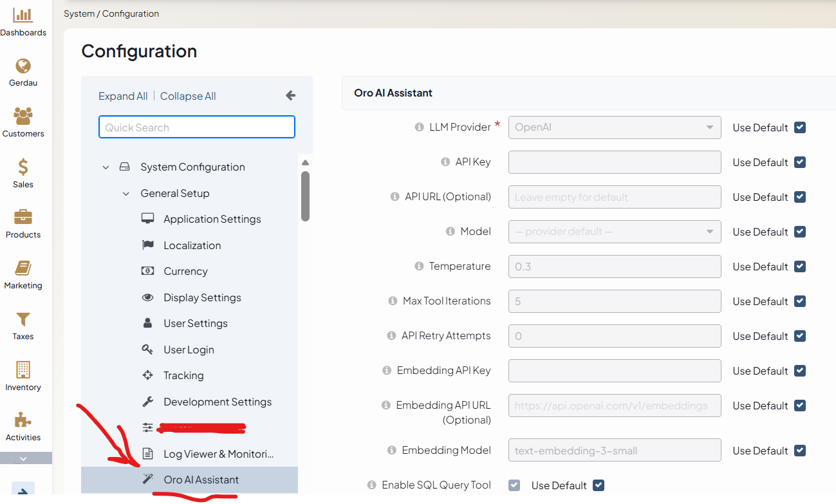This screenshot has width=836, height=504.
Task: Open the Products briefcase icon
Action: 23,218
